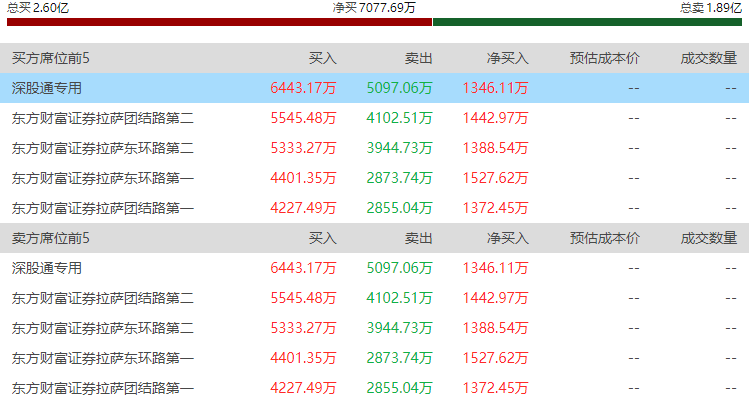Click 卖出 column header in 卖方席位前5 header row
This screenshot has width=749, height=400.
(x=418, y=238)
